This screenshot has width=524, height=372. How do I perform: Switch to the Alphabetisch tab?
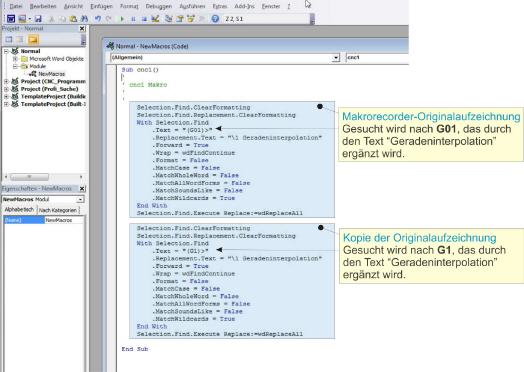(19, 210)
